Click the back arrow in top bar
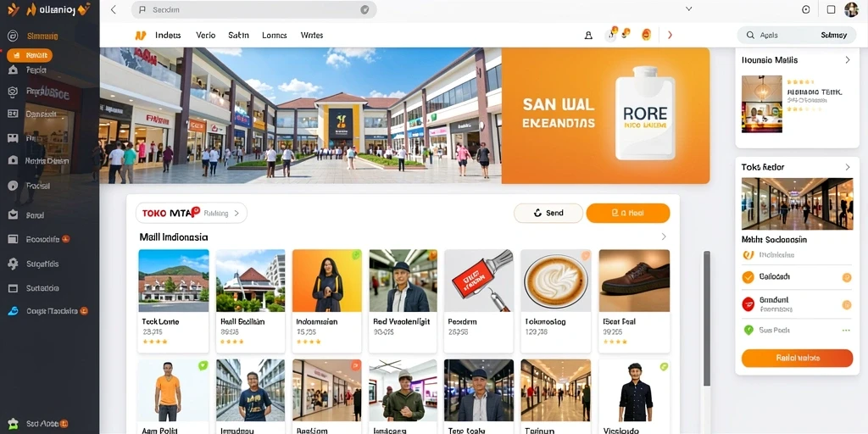 pos(114,9)
